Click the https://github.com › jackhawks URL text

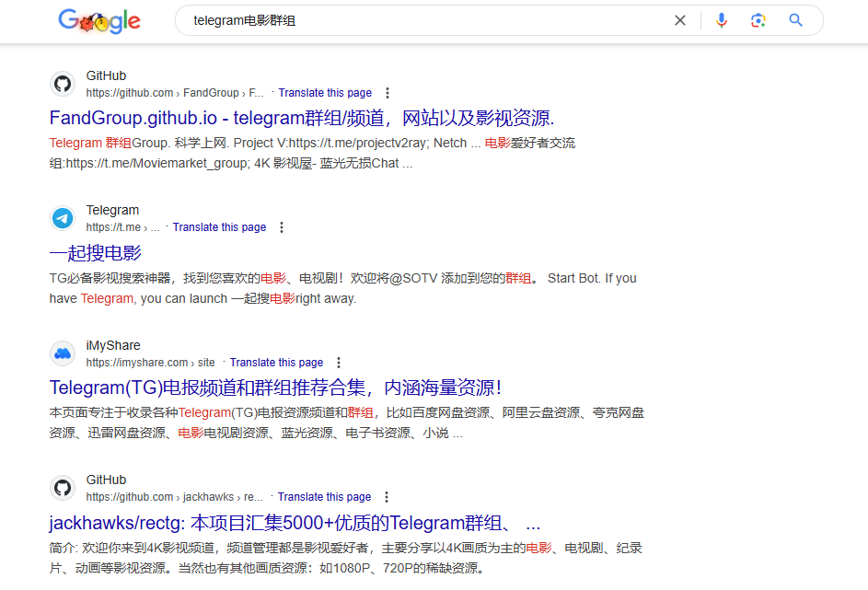pos(174,497)
